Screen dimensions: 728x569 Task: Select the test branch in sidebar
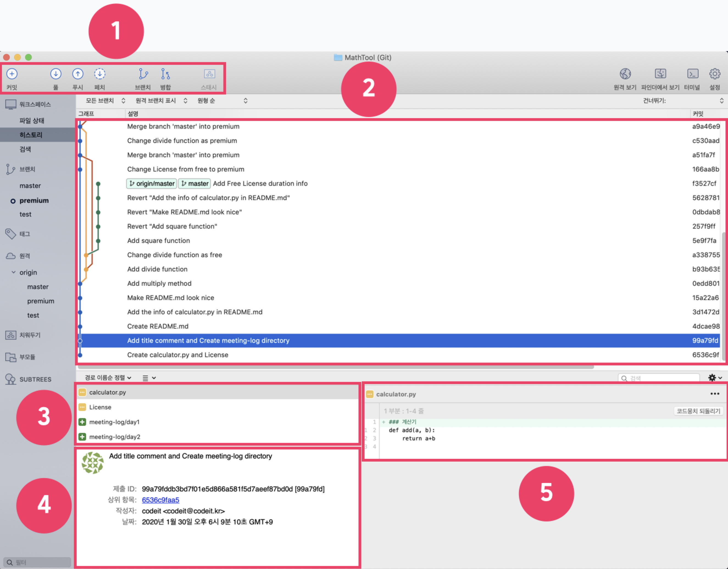click(25, 214)
